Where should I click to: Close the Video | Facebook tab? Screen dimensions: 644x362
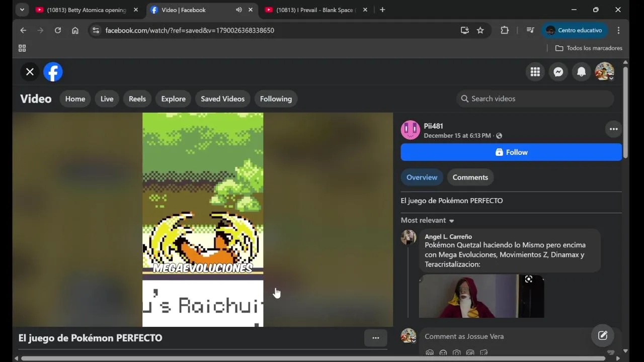[251, 10]
